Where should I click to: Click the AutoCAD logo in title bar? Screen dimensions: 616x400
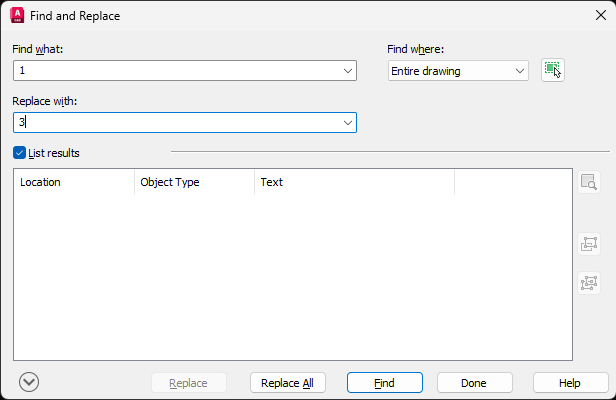17,16
